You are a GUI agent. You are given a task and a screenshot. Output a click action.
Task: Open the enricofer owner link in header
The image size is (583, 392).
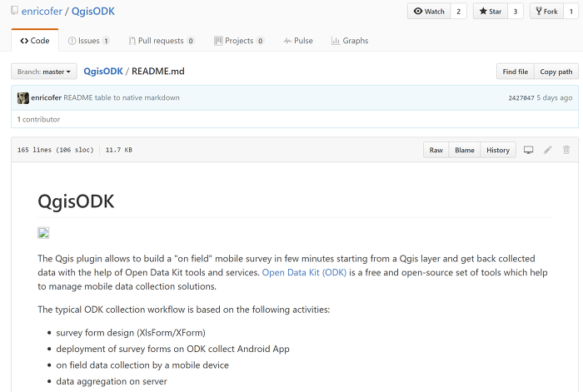[42, 11]
